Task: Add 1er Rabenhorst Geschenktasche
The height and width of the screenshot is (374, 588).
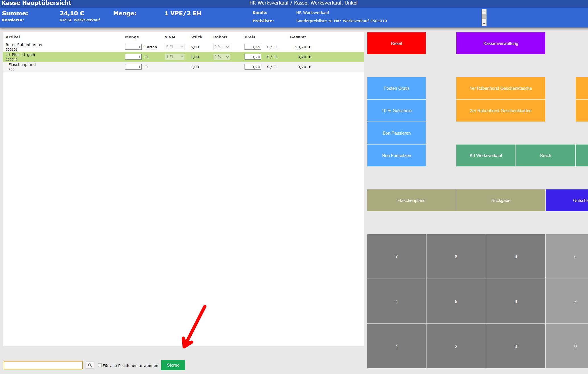Action: pyautogui.click(x=500, y=88)
